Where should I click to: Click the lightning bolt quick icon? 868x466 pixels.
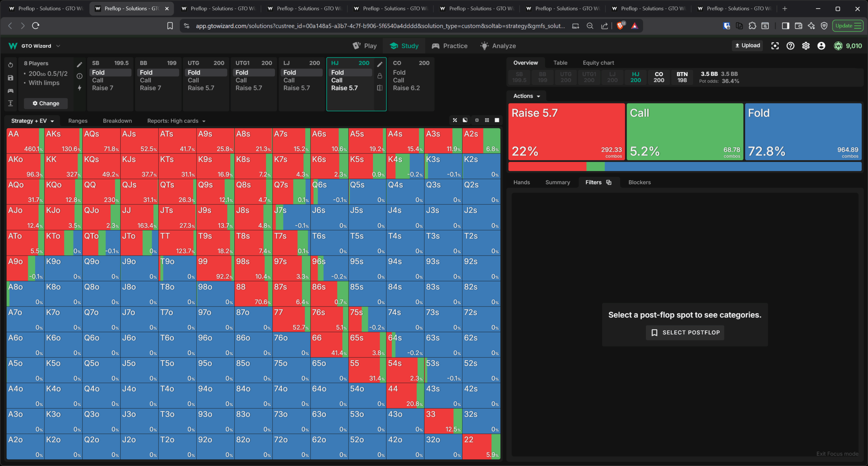click(79, 88)
